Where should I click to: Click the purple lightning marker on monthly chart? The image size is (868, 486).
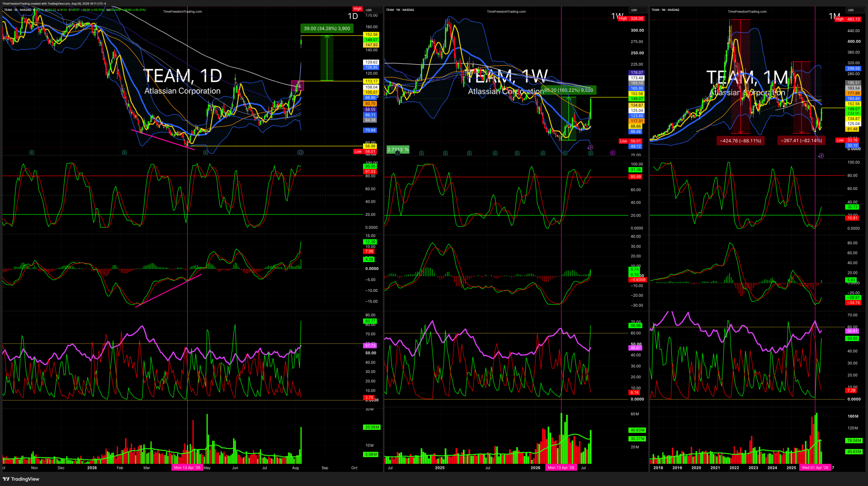coord(821,156)
